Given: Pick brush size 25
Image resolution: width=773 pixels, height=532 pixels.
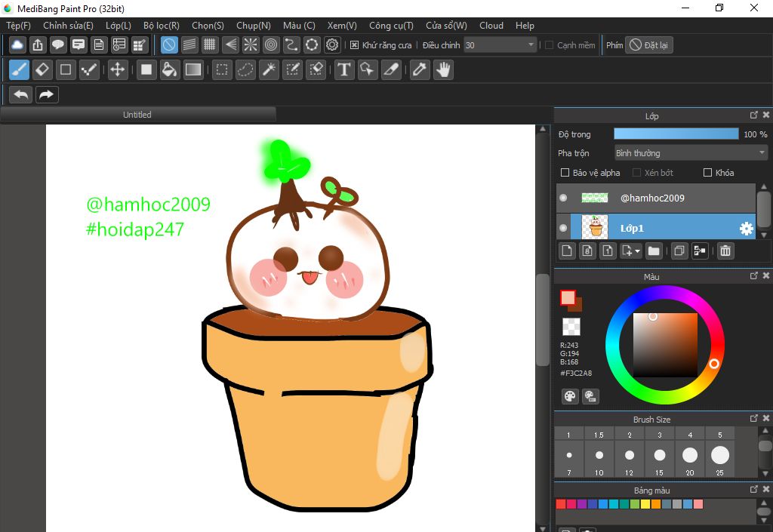Looking at the screenshot, I should [x=719, y=459].
